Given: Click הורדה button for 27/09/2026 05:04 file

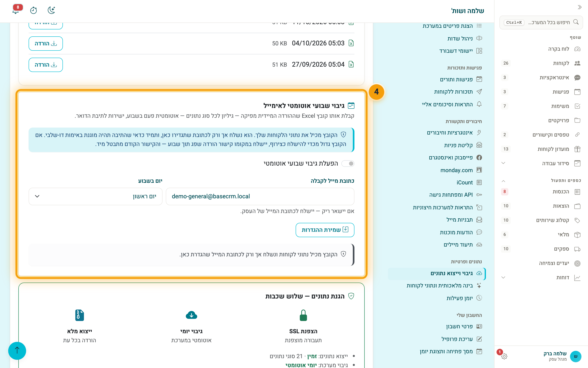Looking at the screenshot, I should point(46,64).
